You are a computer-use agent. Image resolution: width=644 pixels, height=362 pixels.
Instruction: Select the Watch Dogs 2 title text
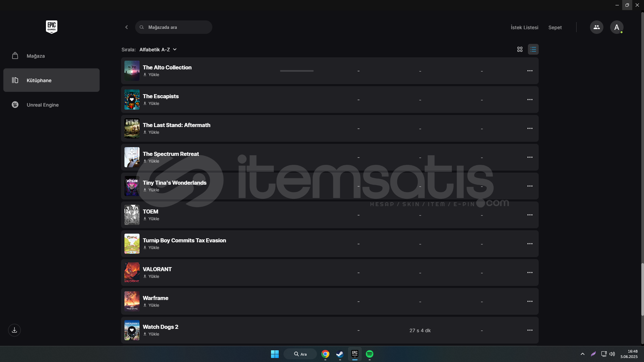[x=160, y=327]
